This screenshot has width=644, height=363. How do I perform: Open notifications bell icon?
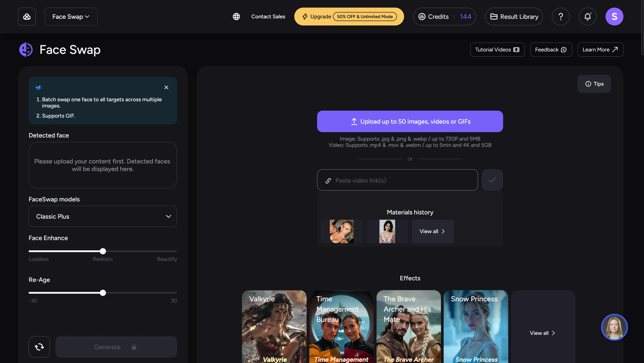(587, 17)
